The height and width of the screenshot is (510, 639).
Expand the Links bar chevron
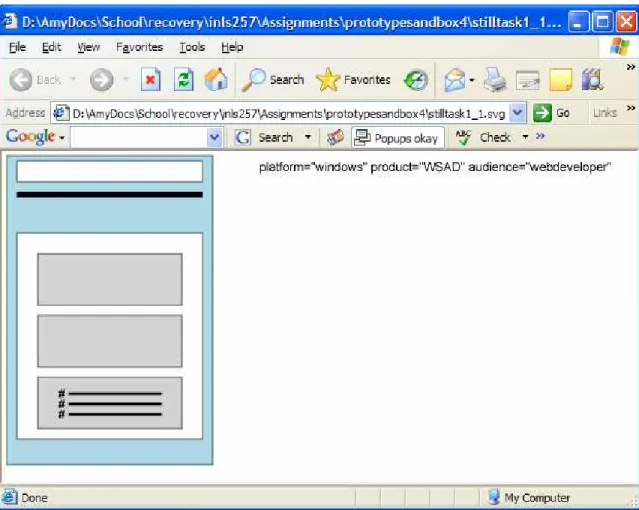(630, 108)
